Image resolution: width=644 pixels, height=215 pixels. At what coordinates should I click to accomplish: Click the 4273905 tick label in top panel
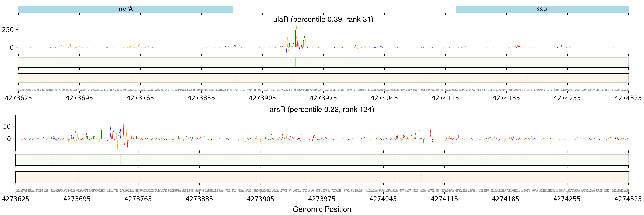click(262, 98)
